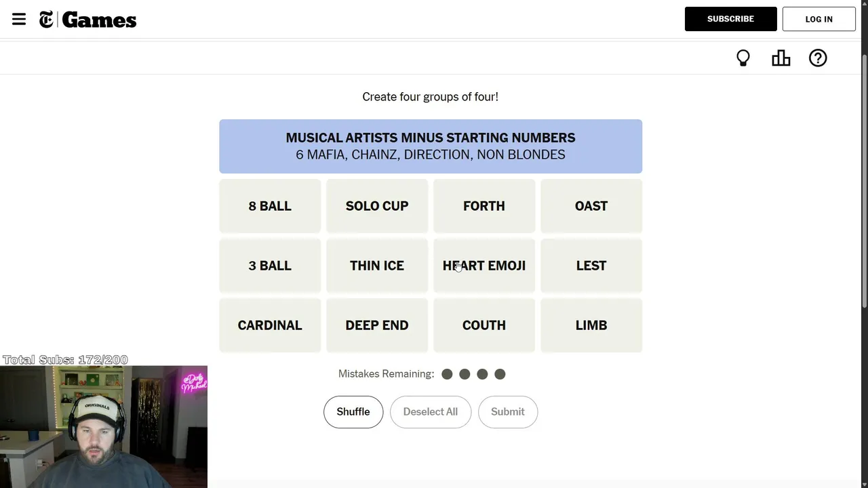Click the page's vertical scrollbar

864,176
